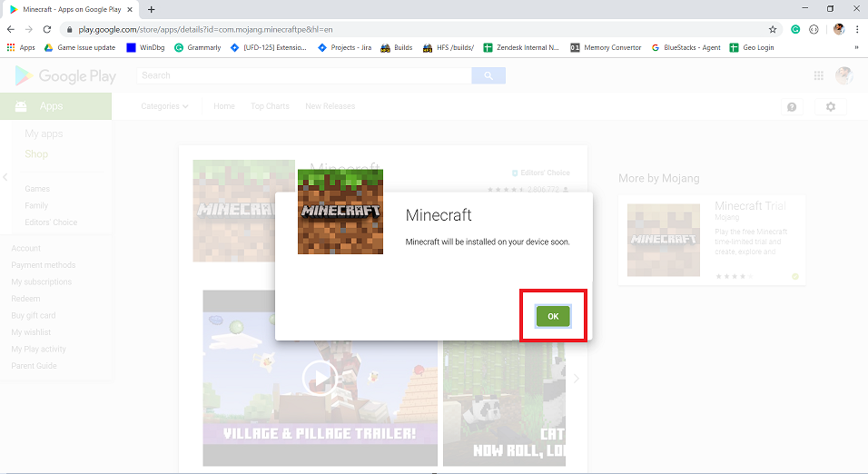This screenshot has height=474, width=868.
Task: Open the Google apps grid icon
Action: (x=819, y=76)
